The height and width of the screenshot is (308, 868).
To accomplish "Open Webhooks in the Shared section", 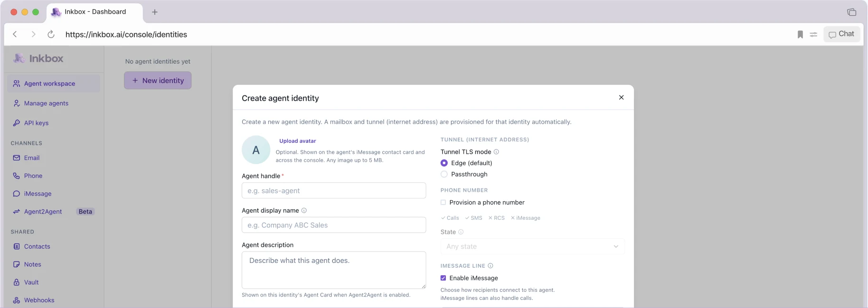I will pyautogui.click(x=54, y=300).
